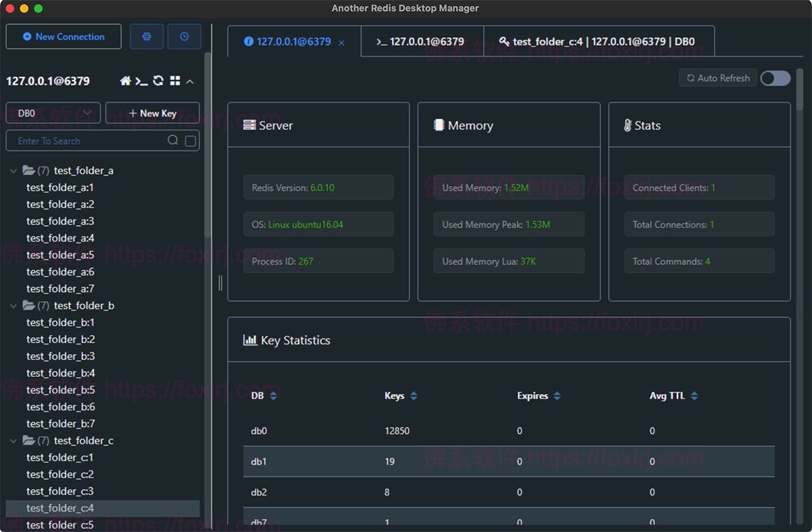The height and width of the screenshot is (532, 812).
Task: Open the server home status view icon
Action: pyautogui.click(x=126, y=81)
